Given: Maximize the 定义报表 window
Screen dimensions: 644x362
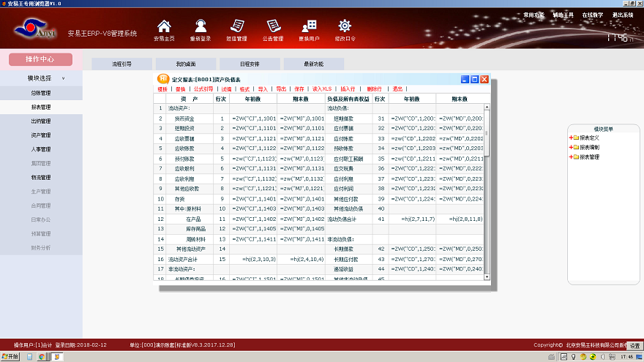Looking at the screenshot, I should tap(474, 79).
